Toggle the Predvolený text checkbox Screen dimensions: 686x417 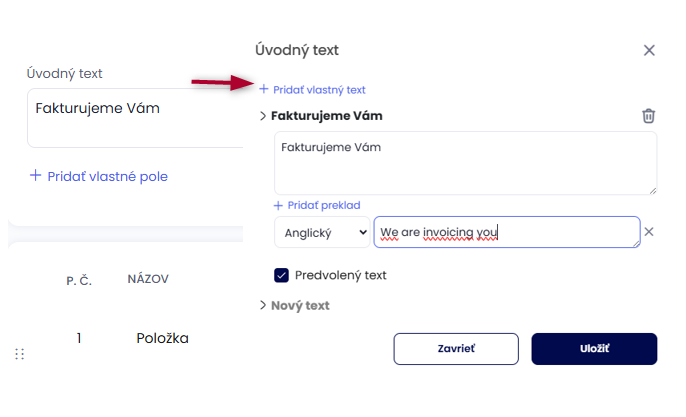[x=282, y=275]
